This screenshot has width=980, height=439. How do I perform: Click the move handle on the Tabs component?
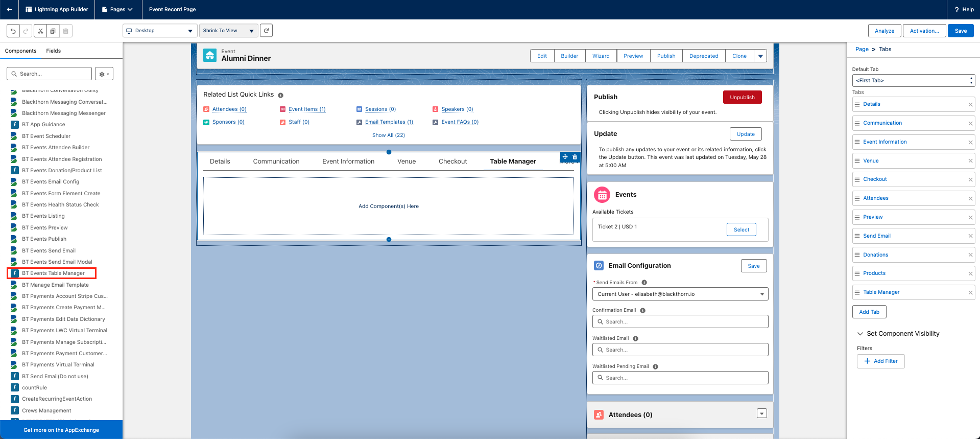pos(565,157)
